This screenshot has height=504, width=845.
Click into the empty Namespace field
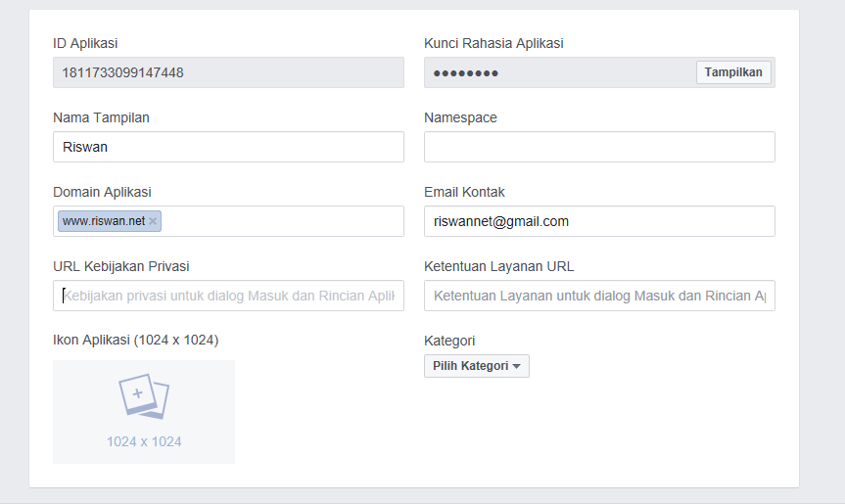[x=599, y=147]
